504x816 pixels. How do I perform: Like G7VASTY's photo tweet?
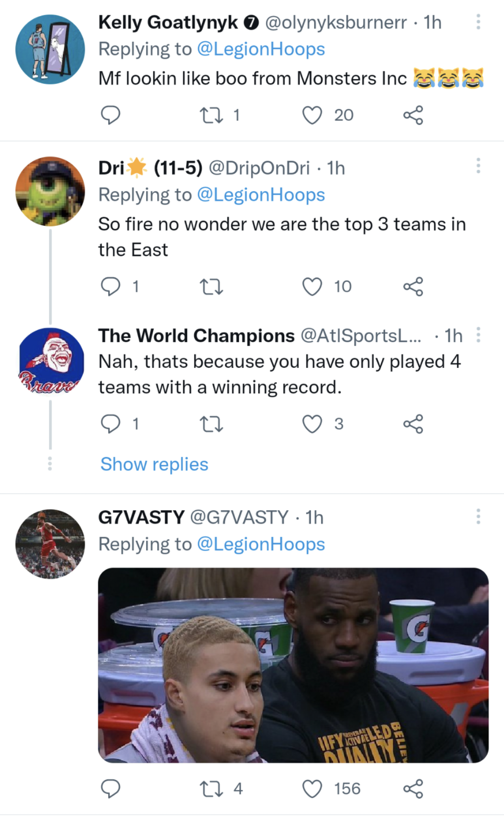312,789
